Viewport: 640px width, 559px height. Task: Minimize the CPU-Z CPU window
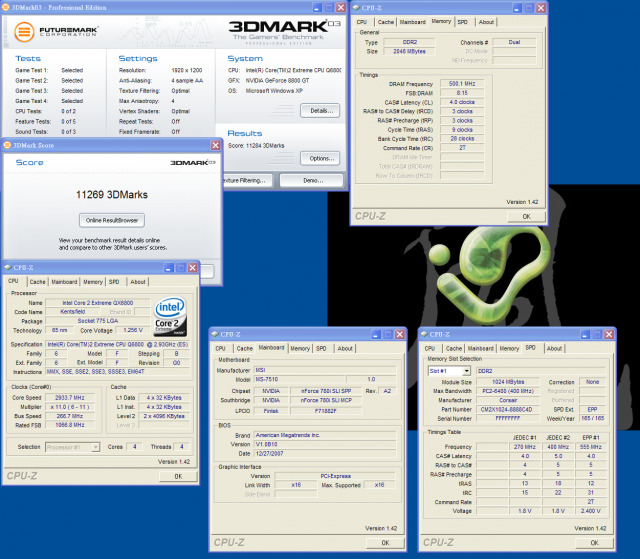(169, 268)
